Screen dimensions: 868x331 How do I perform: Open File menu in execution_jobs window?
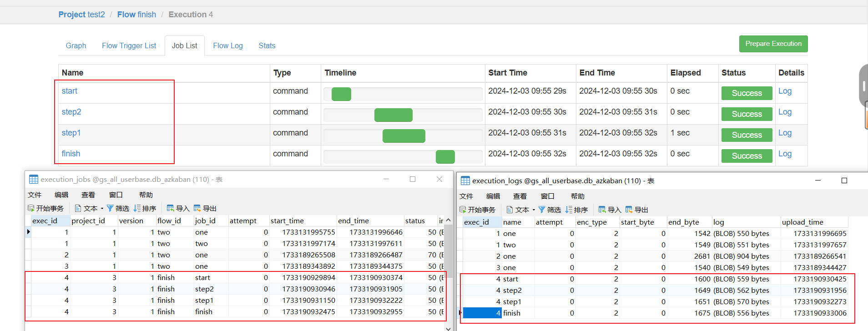35,195
